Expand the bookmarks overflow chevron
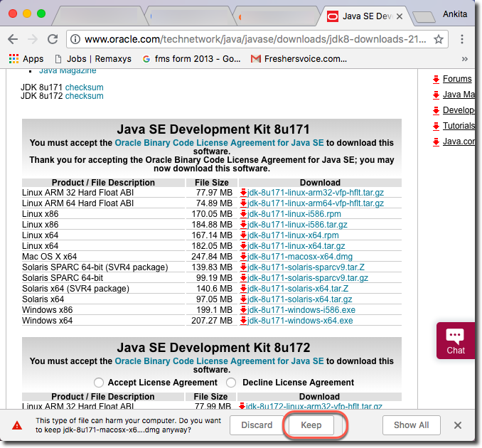Screen dimensions: 482x448 coord(464,59)
